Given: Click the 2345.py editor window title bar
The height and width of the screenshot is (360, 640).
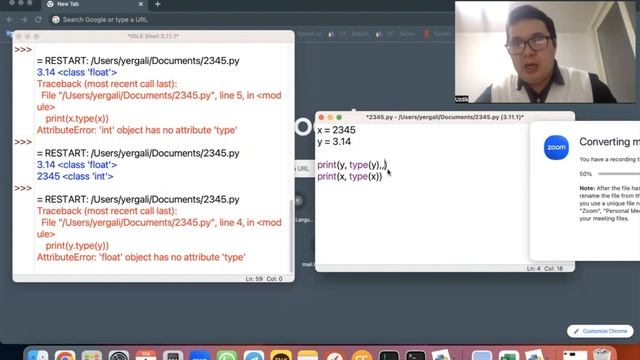Looking at the screenshot, I should pyautogui.click(x=445, y=117).
